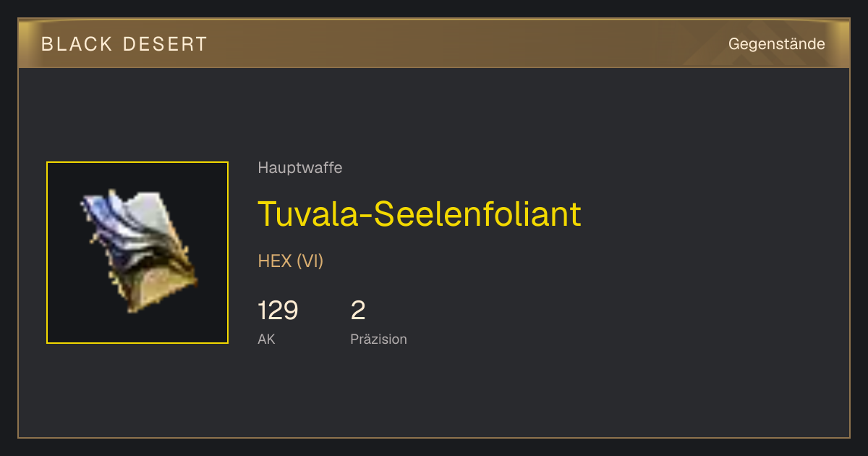
Task: Click the yellow-bordered item image frame
Action: coord(137,253)
